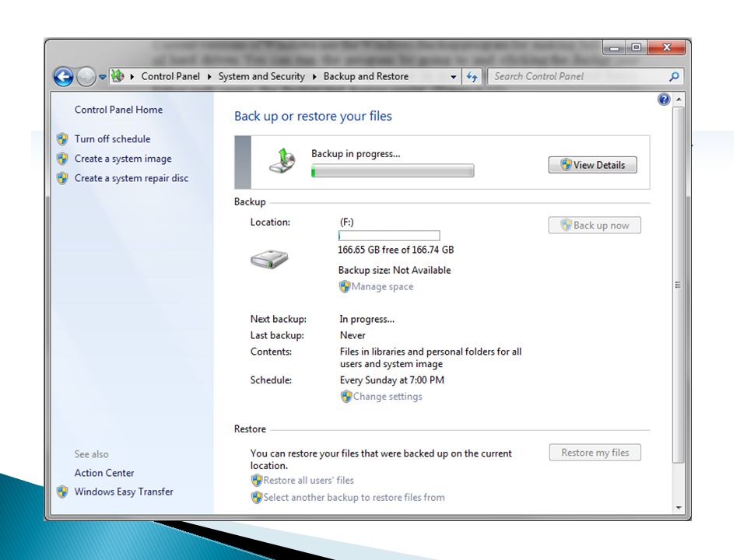Click the greyed Forward arrow button
747x560 pixels.
86,77
